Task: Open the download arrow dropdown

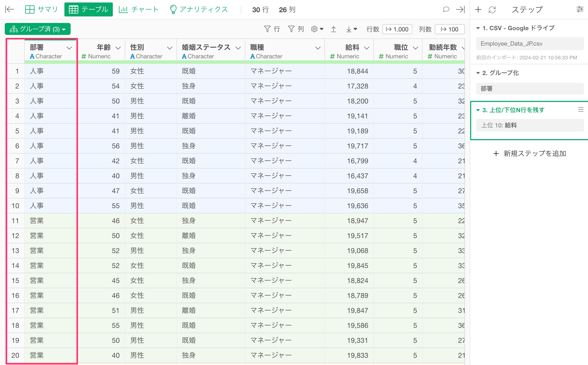Action: (x=351, y=29)
